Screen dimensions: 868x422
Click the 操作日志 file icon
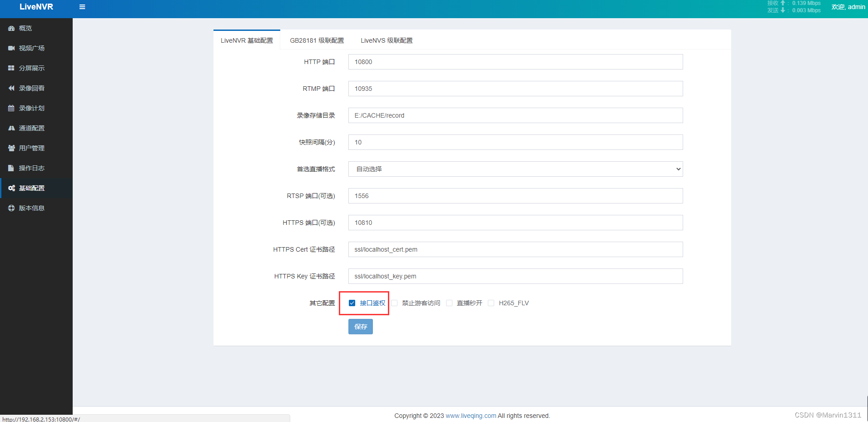(11, 168)
